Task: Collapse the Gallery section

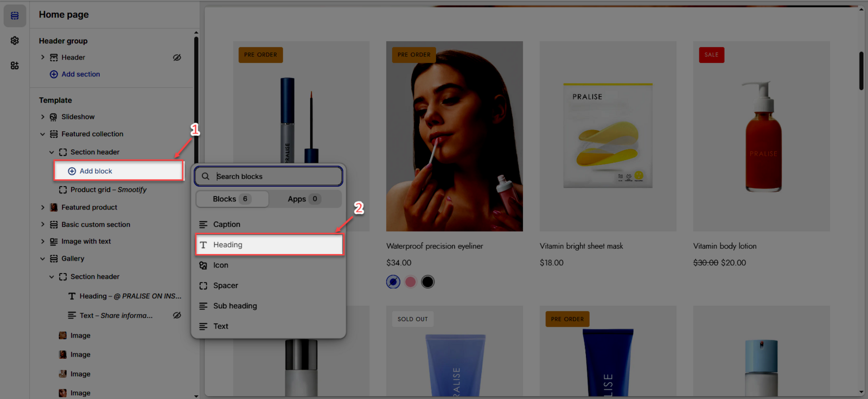Action: (x=43, y=259)
